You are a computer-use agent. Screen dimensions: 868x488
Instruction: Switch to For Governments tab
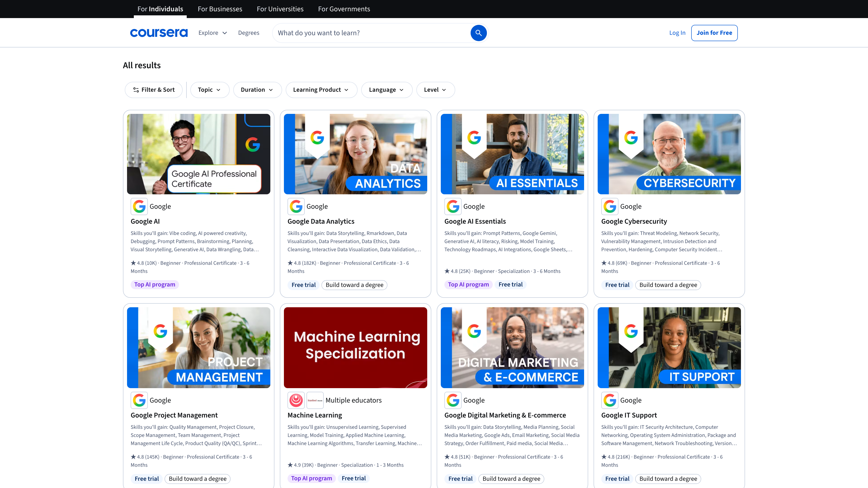pos(344,9)
